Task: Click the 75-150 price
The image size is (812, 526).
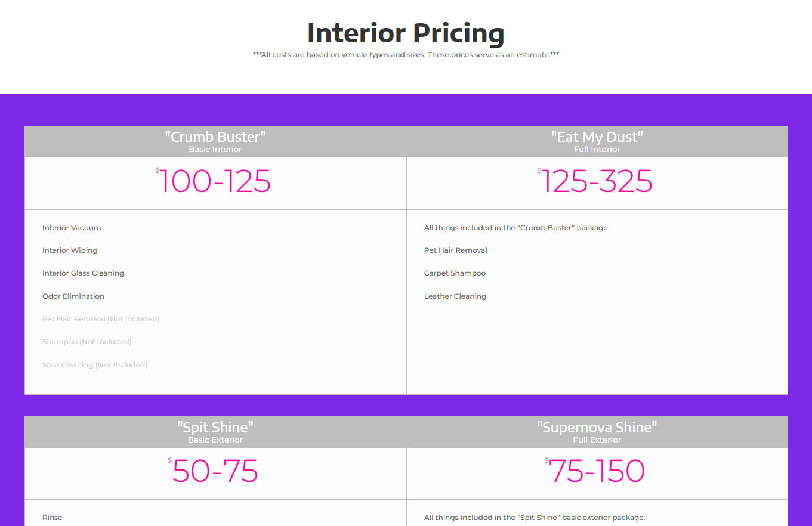Action: pyautogui.click(x=595, y=472)
